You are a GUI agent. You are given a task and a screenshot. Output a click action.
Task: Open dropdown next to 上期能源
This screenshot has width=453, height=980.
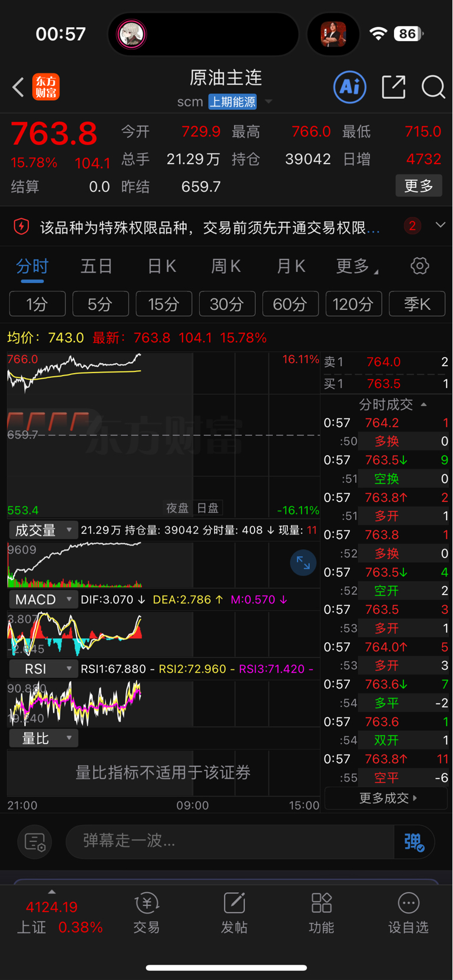(x=269, y=102)
